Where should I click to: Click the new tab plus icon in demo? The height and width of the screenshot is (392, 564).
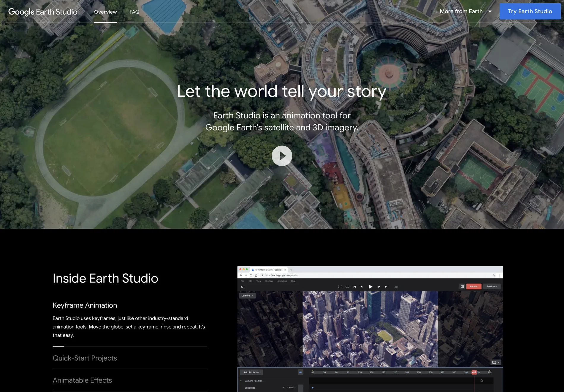[x=291, y=270]
